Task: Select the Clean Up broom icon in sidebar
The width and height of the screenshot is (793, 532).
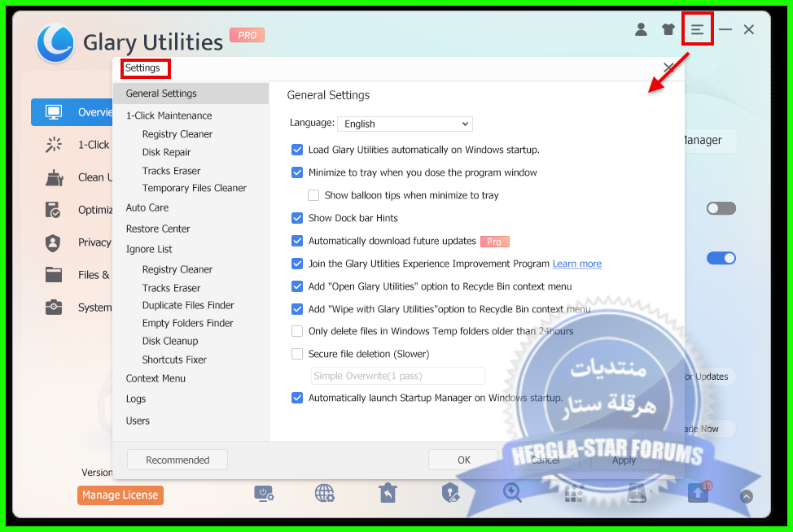Action: 54,177
